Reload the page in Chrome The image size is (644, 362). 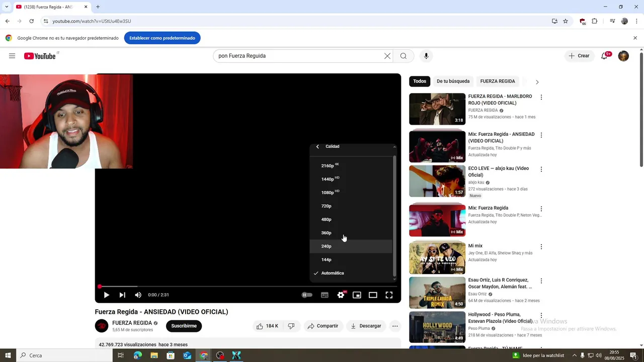click(x=31, y=21)
